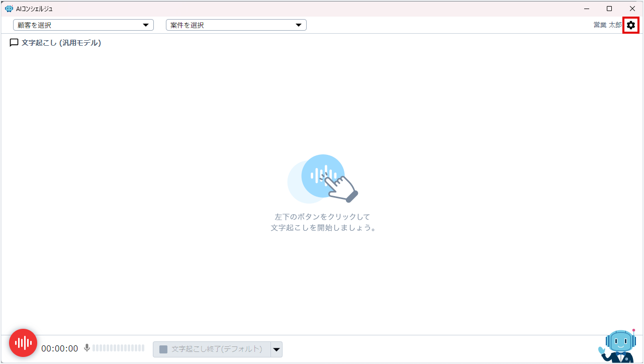Click the robot concierge mascot
Image resolution: width=644 pixels, height=364 pixels.
(618, 346)
